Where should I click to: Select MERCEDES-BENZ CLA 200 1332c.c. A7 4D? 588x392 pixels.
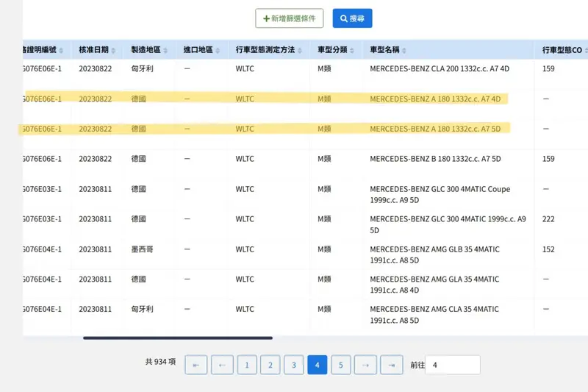pos(440,68)
